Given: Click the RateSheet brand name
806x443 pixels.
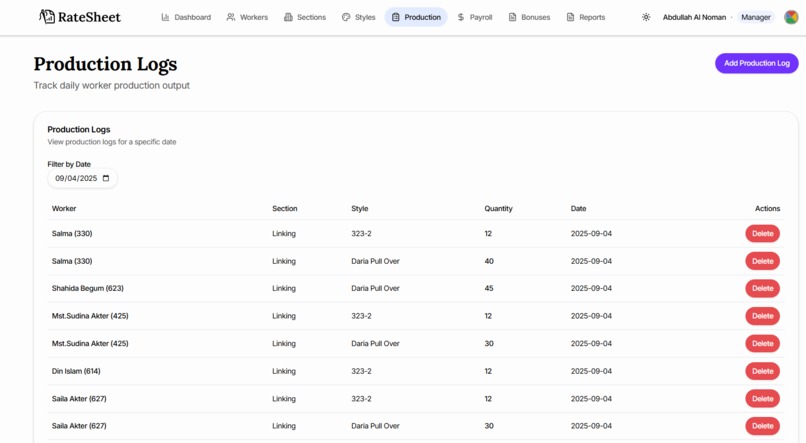Looking at the screenshot, I should [89, 17].
